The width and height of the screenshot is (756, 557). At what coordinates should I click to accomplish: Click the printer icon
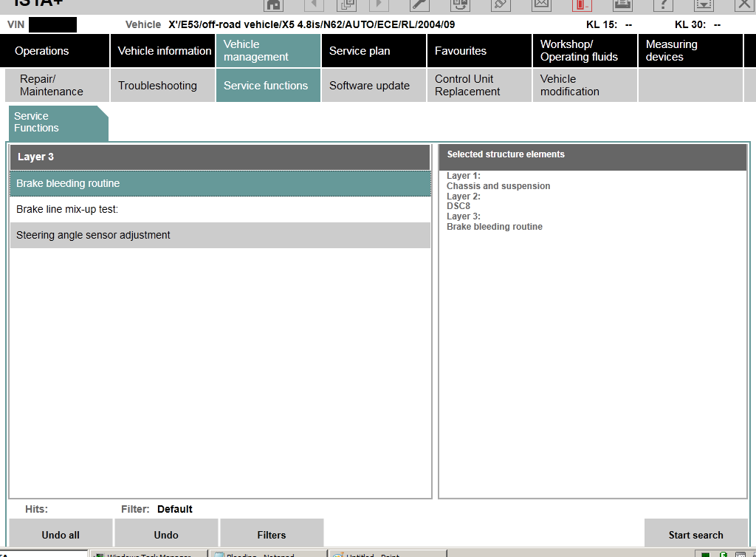click(622, 4)
